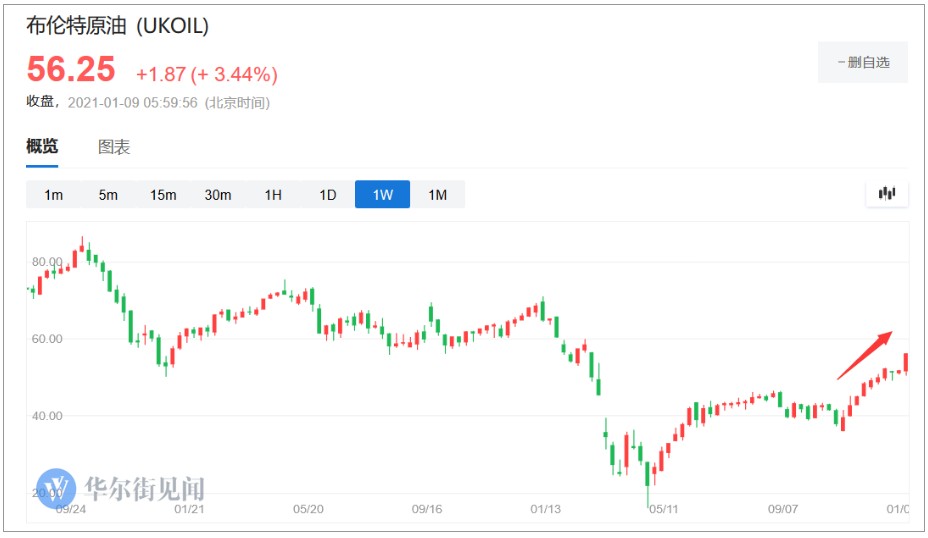Click the +1.87 (+3.44%) change value

point(207,75)
